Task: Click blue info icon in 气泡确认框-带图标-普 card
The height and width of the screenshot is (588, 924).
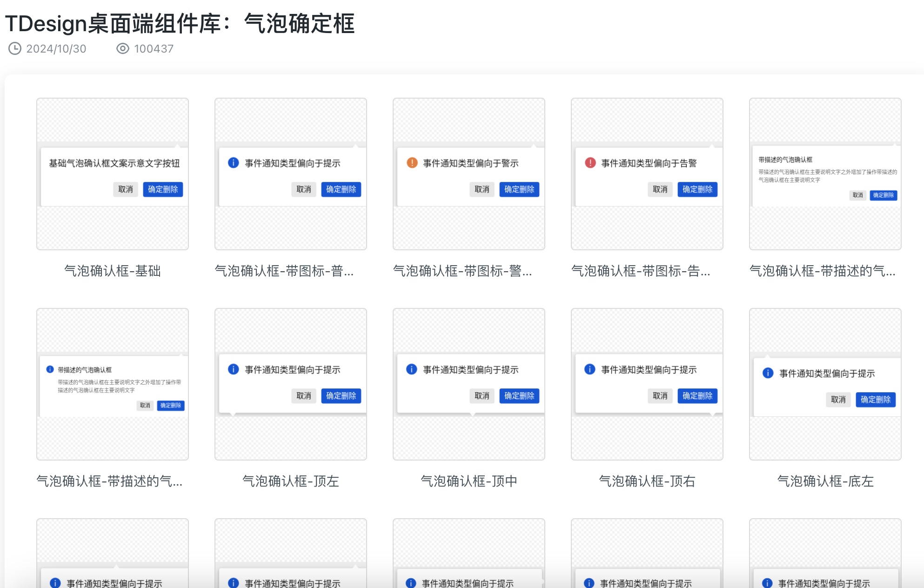Action: point(233,163)
